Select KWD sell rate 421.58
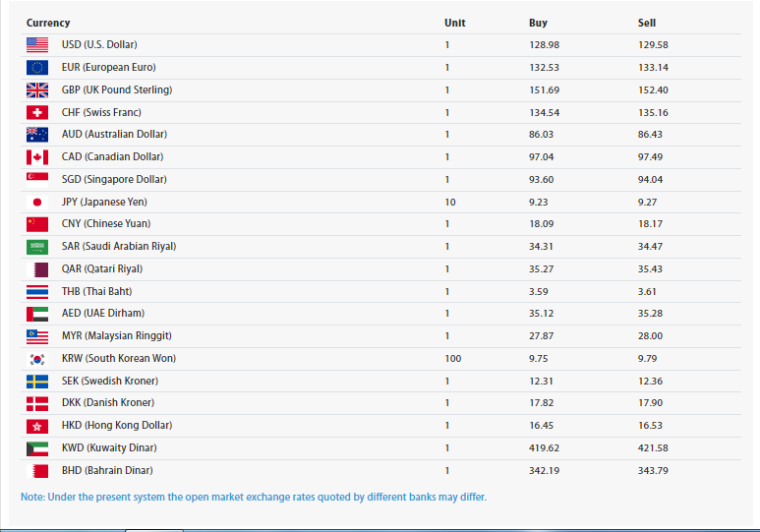The width and height of the screenshot is (760, 532). point(653,448)
